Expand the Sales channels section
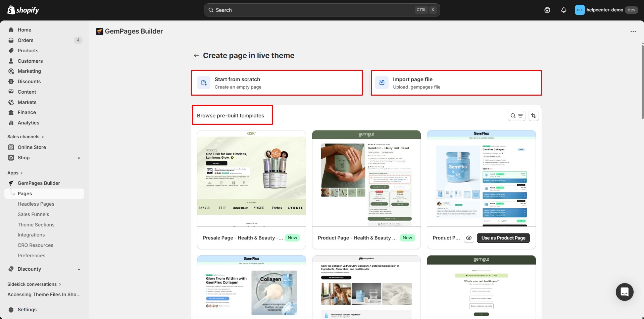Screen dimensions: 644x319 click(43, 137)
